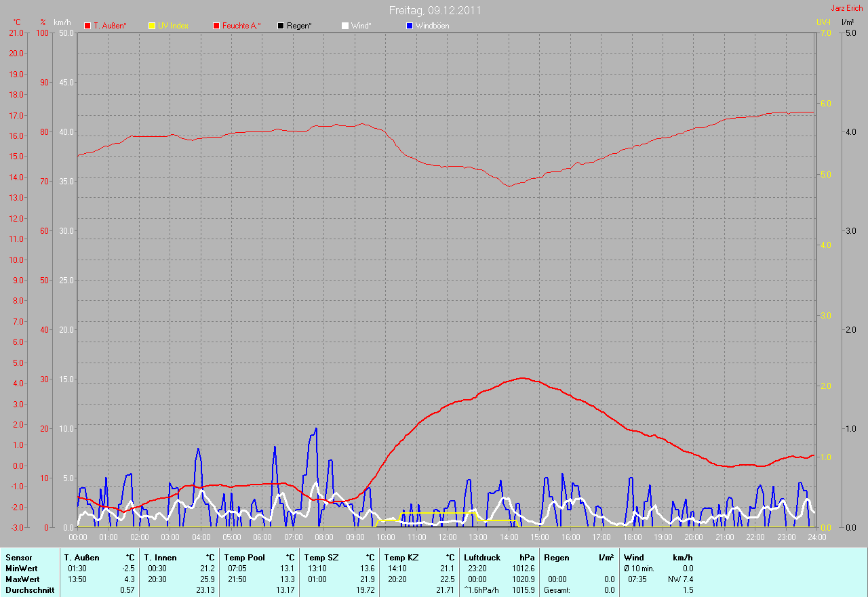Click the 'Jarz Erich' author label
Screen dimensions: 868x597
click(x=846, y=8)
